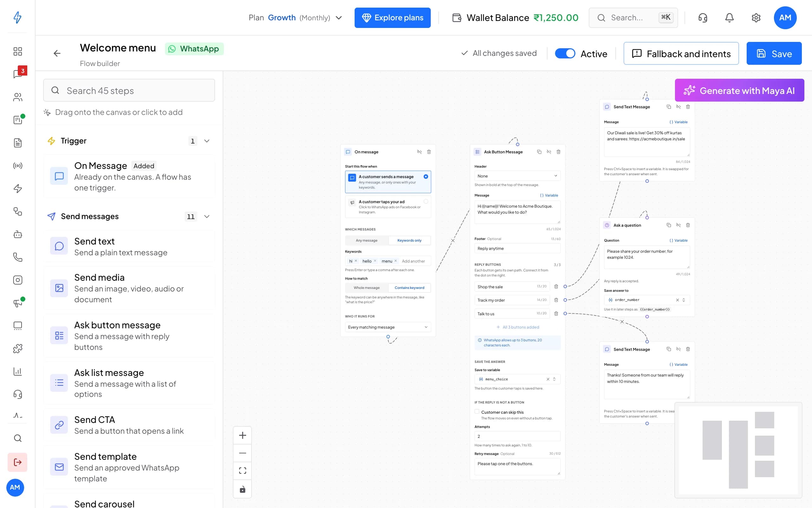
Task: Open notifications bell
Action: 730,18
